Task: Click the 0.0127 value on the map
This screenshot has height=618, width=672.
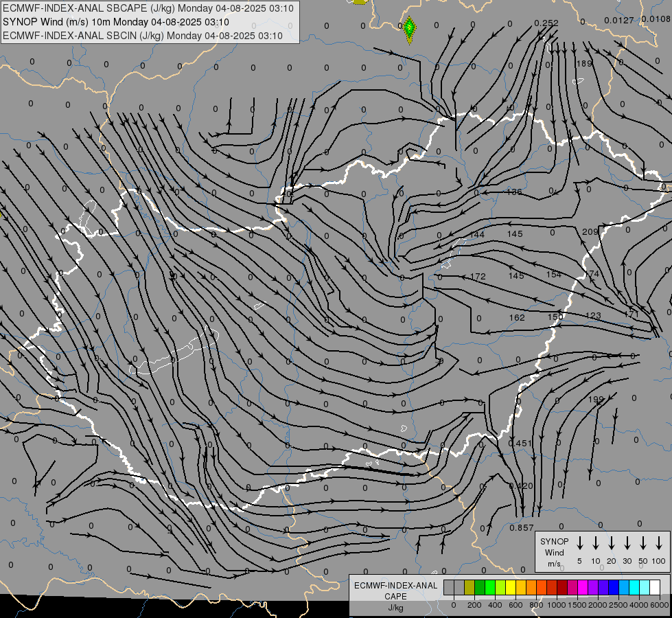Action: click(x=619, y=21)
